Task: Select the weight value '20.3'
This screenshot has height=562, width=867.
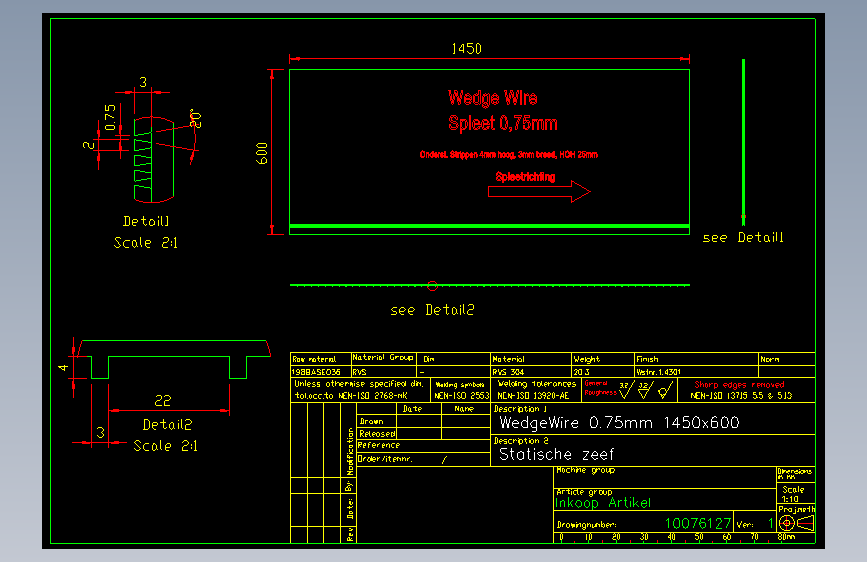Action: [582, 372]
